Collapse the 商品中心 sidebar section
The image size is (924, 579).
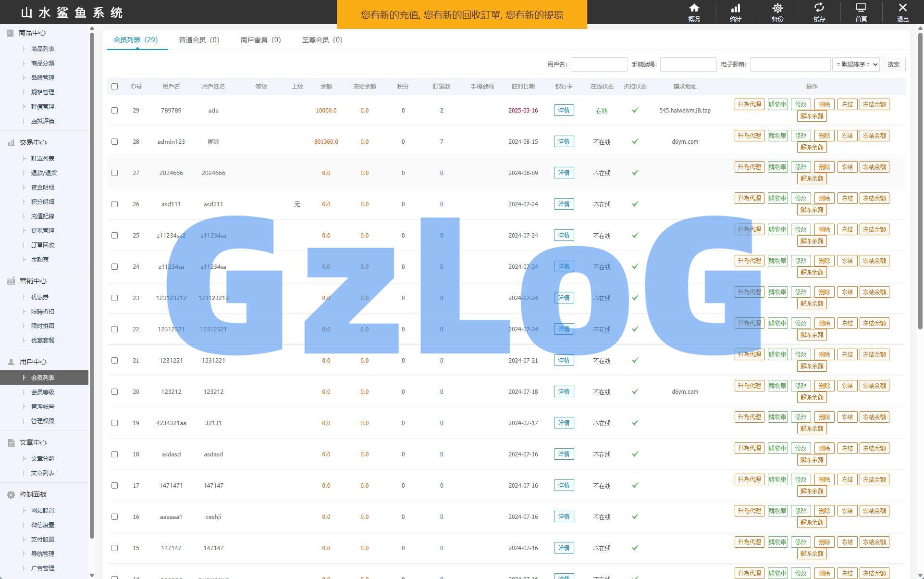tap(32, 33)
